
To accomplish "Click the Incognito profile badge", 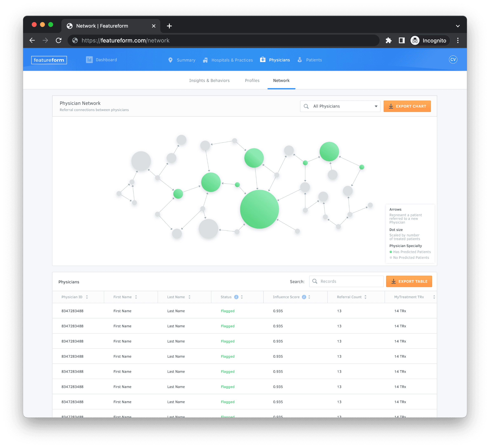I will tap(430, 40).
